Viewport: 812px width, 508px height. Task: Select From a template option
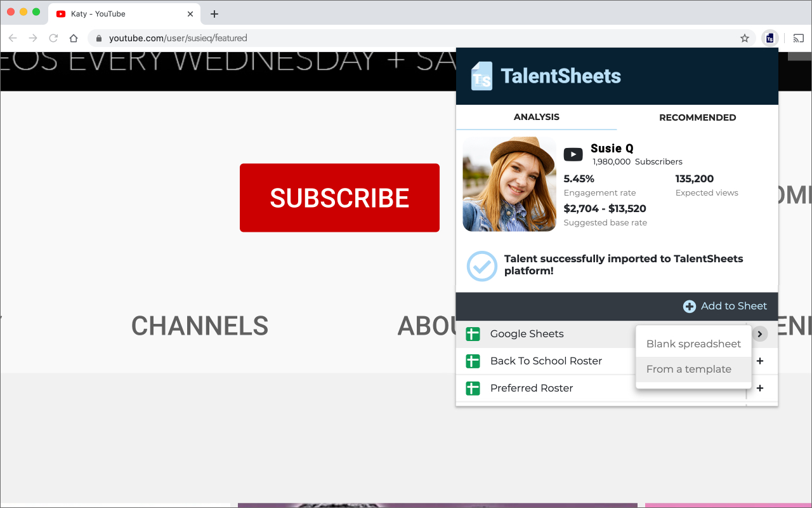(x=693, y=369)
